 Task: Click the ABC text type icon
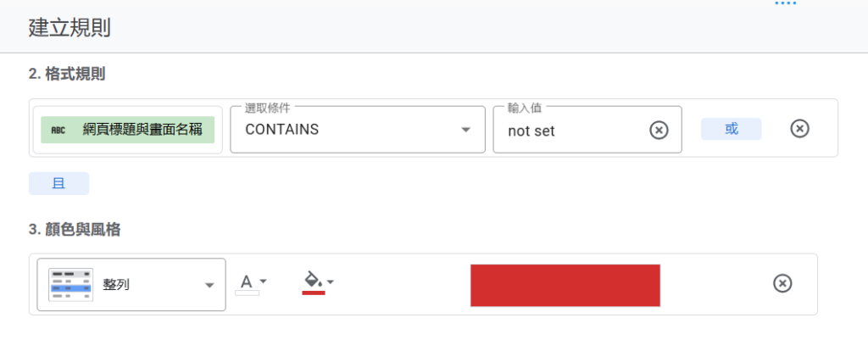point(58,130)
